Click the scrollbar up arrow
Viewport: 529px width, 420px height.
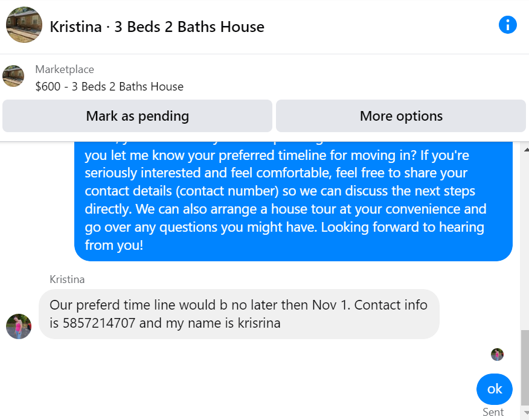pos(525,149)
